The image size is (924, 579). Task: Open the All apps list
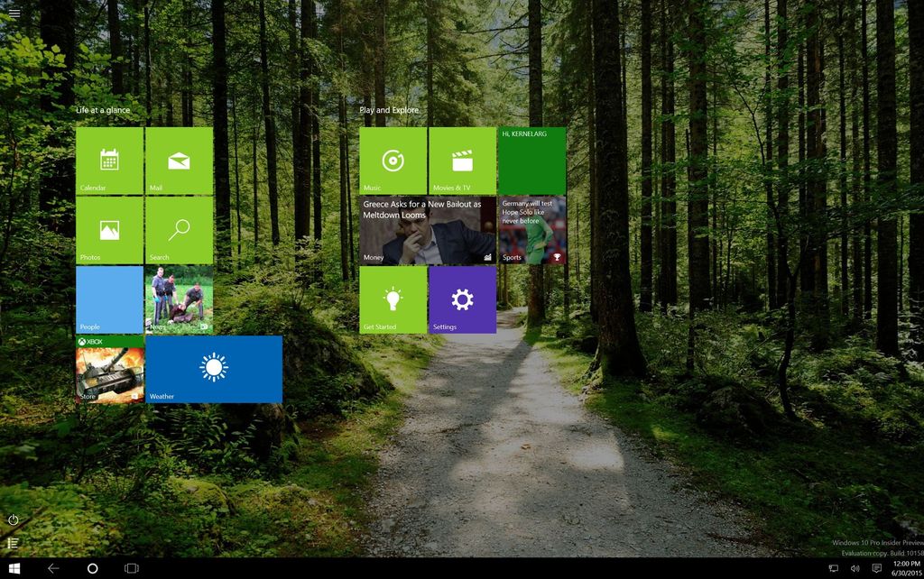click(13, 544)
